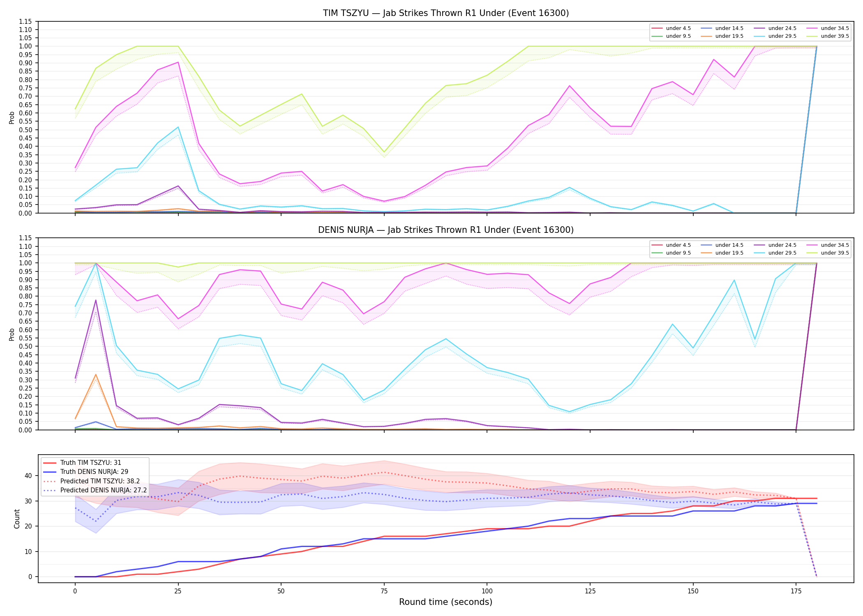The width and height of the screenshot is (863, 616).
Task: Click the 20 tick on Count axis
Action: [x=28, y=526]
